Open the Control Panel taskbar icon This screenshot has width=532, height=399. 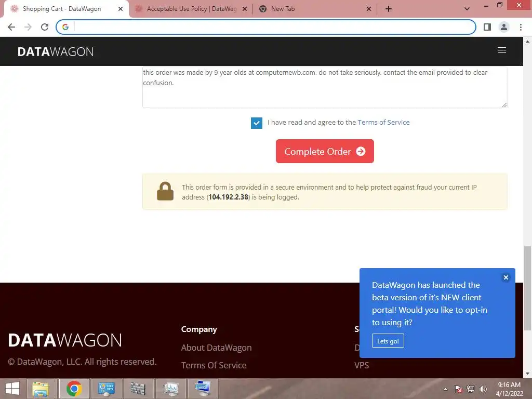[x=106, y=389]
